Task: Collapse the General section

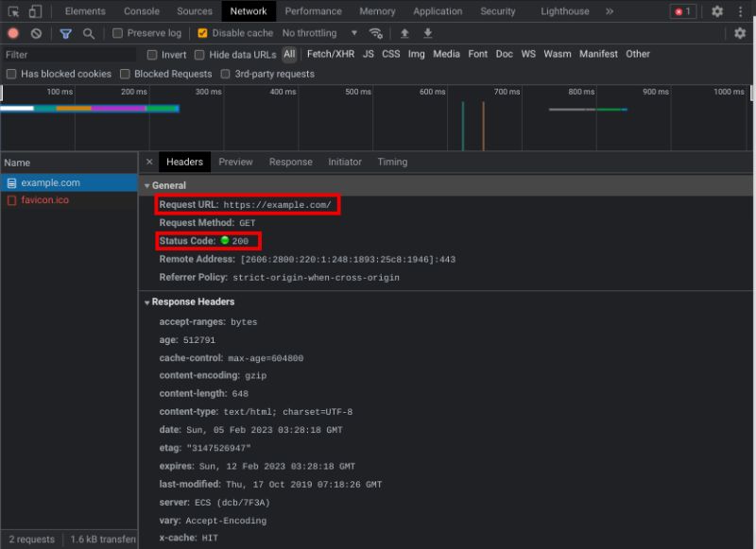Action: (x=147, y=186)
